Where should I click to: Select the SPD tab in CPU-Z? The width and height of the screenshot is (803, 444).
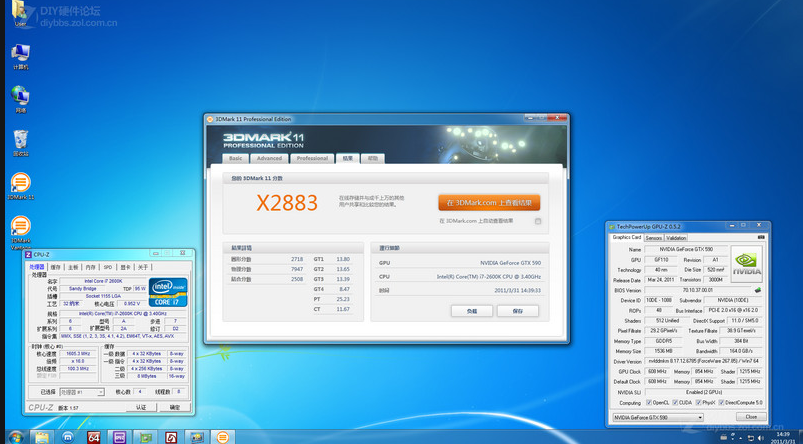[x=107, y=267]
